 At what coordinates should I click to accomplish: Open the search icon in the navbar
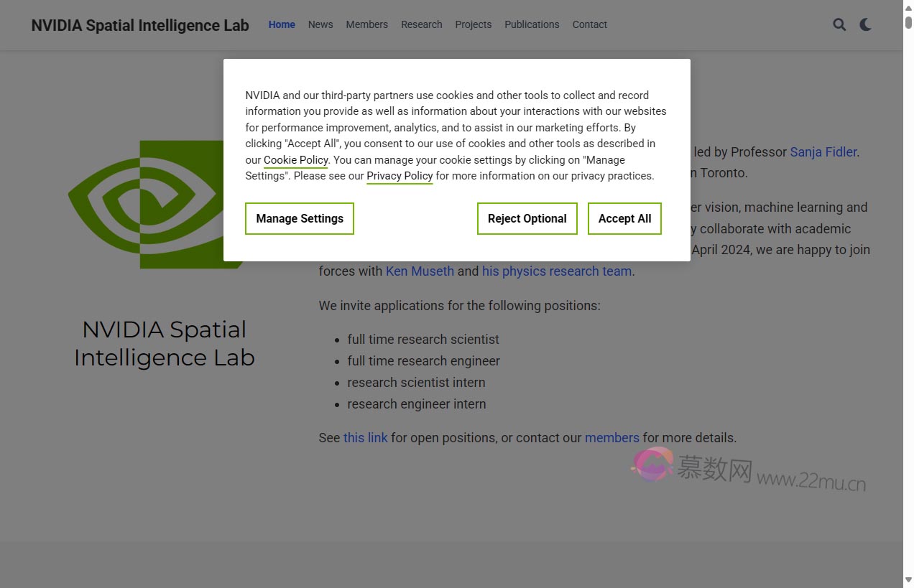[839, 24]
